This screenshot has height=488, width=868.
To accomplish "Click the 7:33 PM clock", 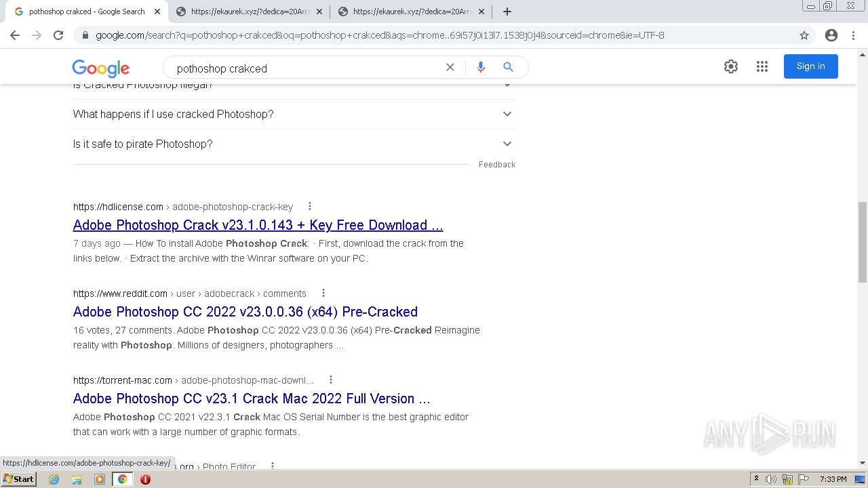I will (833, 479).
